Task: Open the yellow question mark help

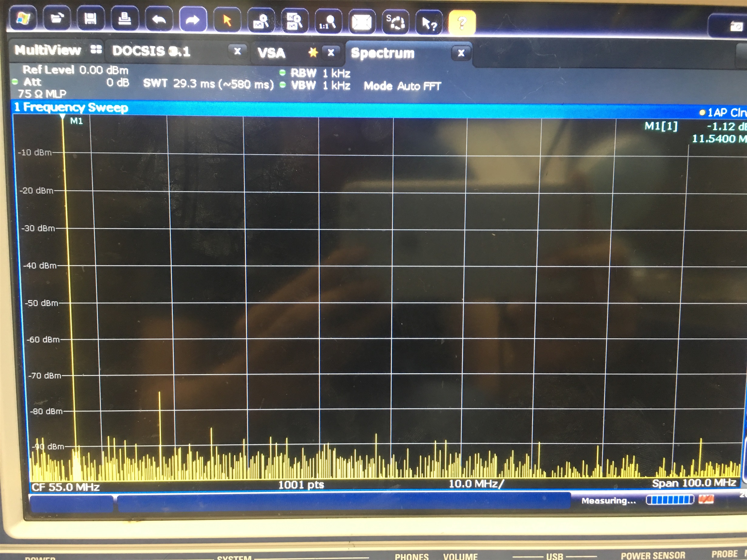Action: [x=462, y=23]
